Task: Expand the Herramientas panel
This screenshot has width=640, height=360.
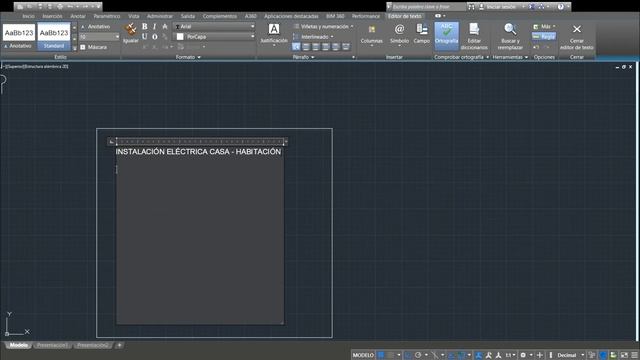Action: coord(510,57)
